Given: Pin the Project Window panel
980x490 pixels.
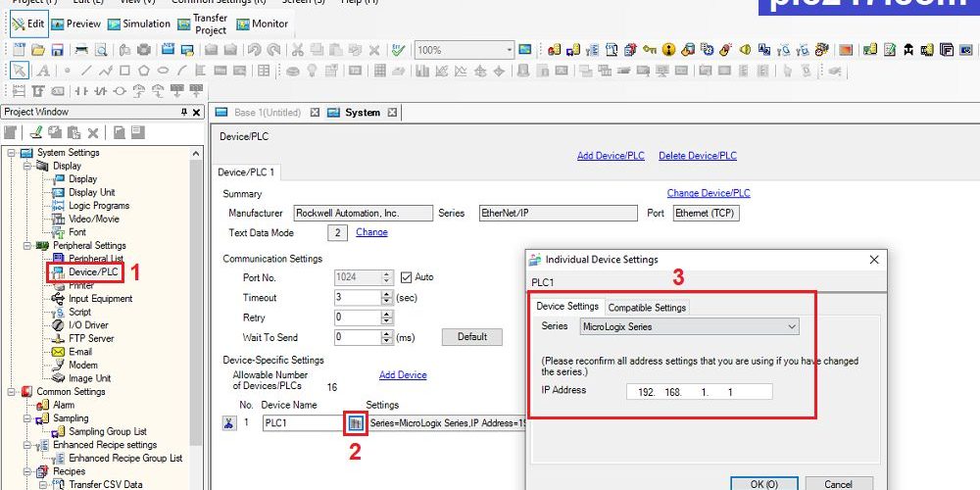Looking at the screenshot, I should [184, 112].
